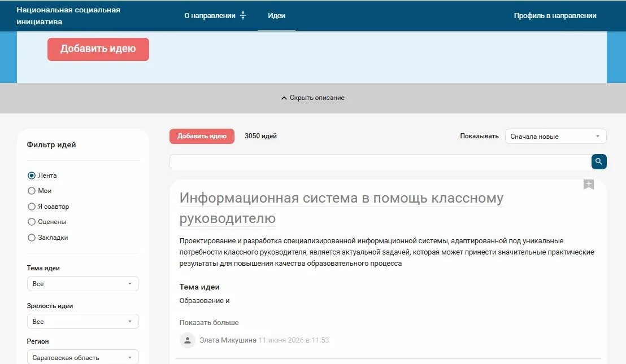
Task: Click the Фильтр идей heading
Action: click(51, 144)
